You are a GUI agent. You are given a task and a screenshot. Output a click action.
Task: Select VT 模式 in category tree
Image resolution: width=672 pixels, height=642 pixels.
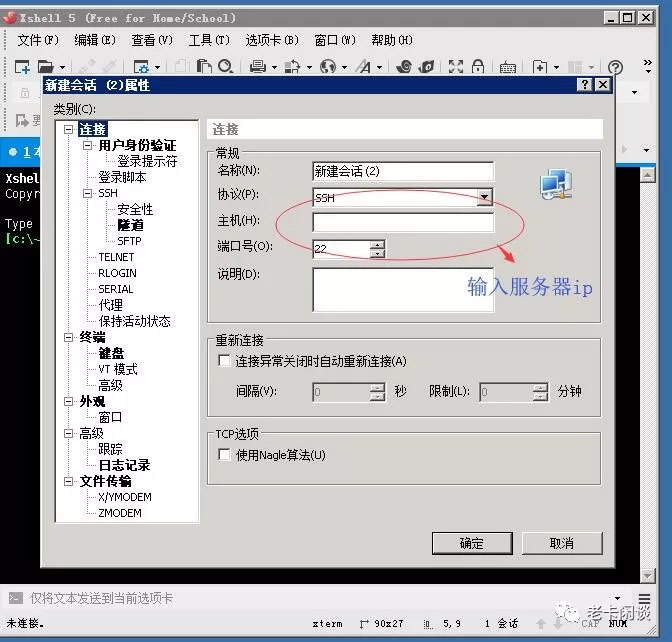pyautogui.click(x=118, y=369)
